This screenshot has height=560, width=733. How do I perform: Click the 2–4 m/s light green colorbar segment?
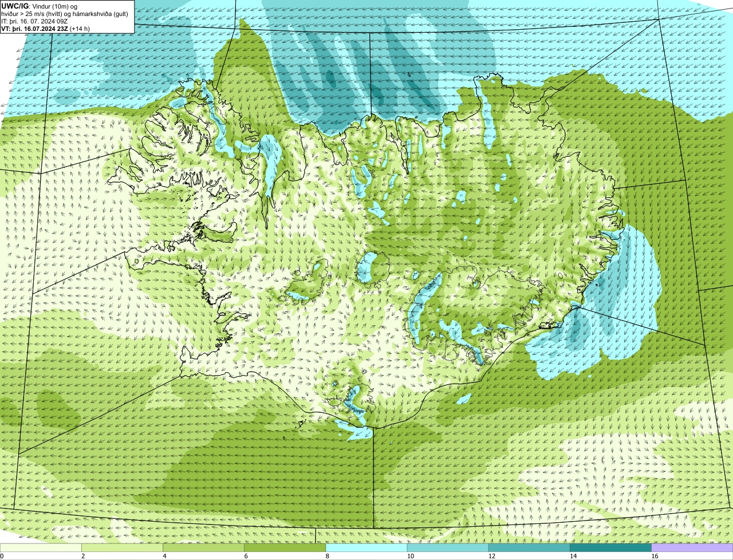pos(123,548)
